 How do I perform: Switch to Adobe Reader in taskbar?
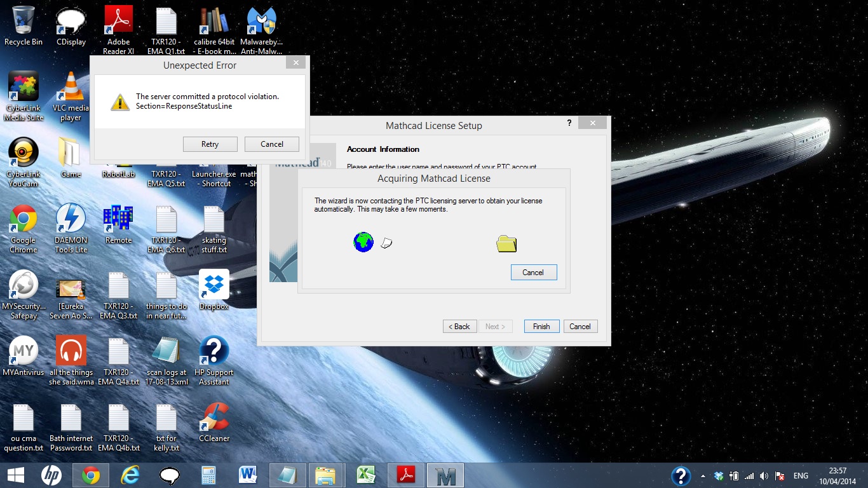click(x=406, y=475)
